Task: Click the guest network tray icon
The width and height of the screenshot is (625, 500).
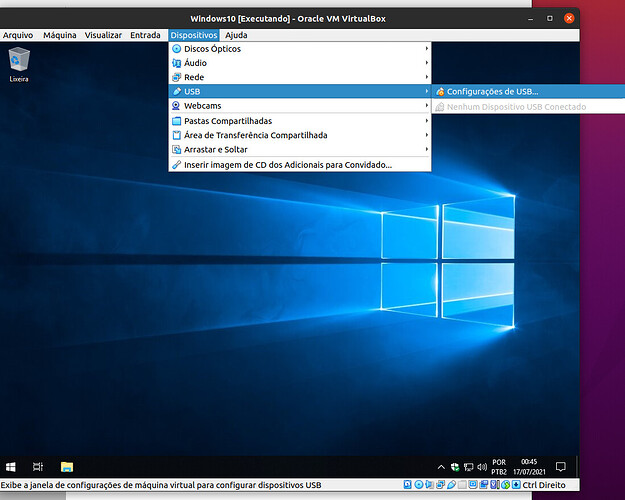Action: point(468,467)
